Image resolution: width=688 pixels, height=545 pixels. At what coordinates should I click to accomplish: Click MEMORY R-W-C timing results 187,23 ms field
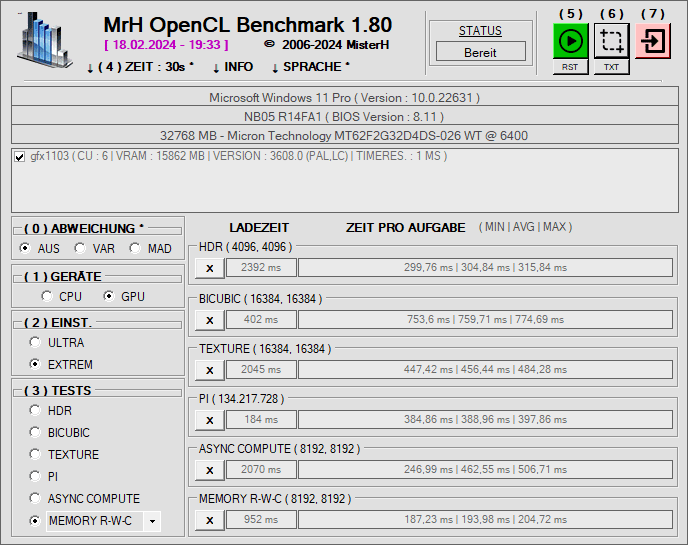coord(485,520)
